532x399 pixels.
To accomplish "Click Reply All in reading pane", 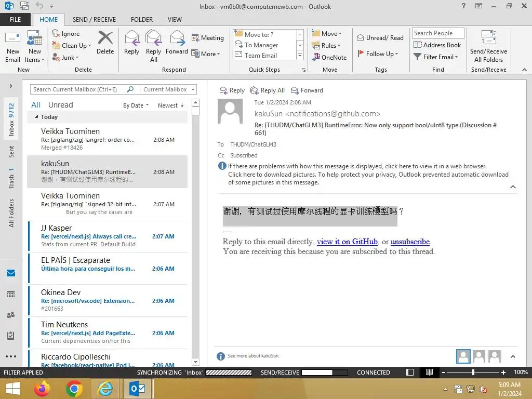I will click(268, 90).
